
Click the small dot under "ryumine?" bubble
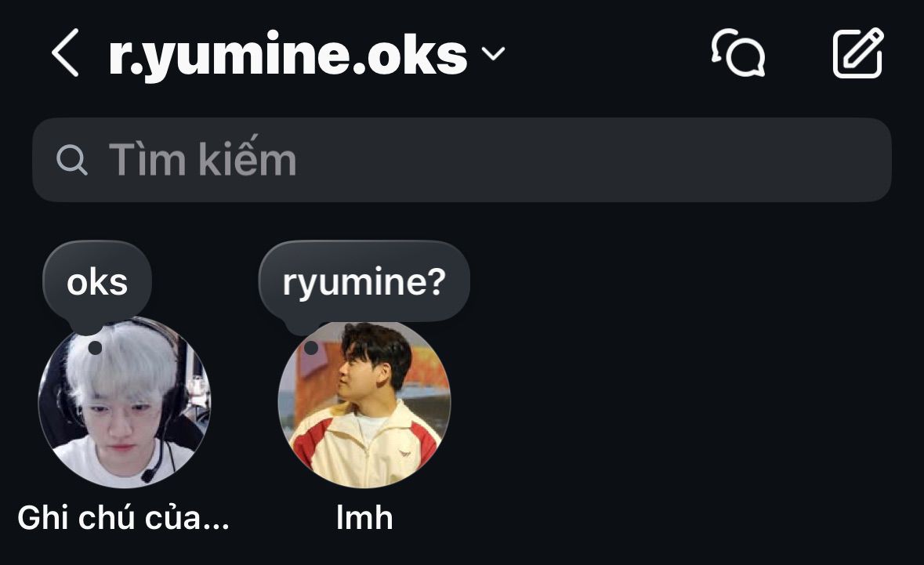click(311, 348)
